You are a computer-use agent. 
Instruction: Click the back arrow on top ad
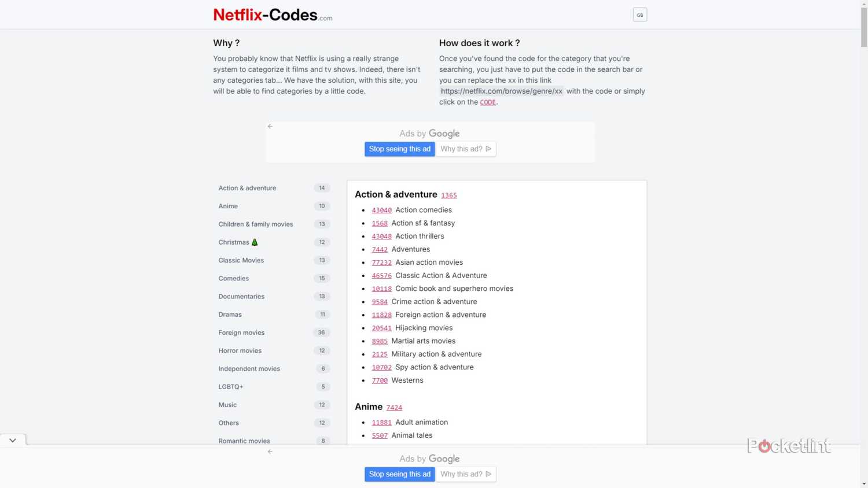(270, 126)
